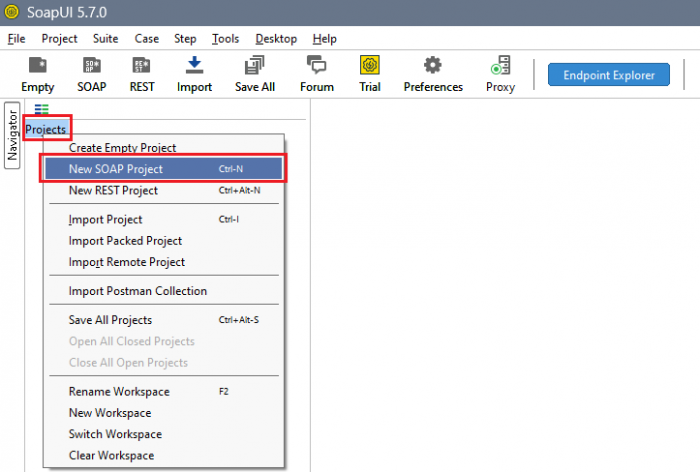Select the Projects tree node
This screenshot has width=700, height=472.
46,129
